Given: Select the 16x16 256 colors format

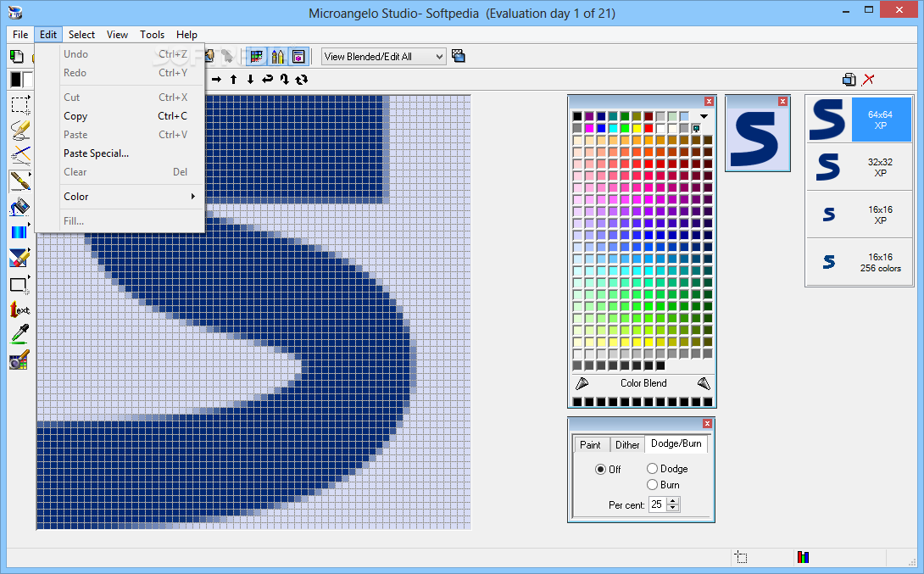Looking at the screenshot, I should coord(860,262).
